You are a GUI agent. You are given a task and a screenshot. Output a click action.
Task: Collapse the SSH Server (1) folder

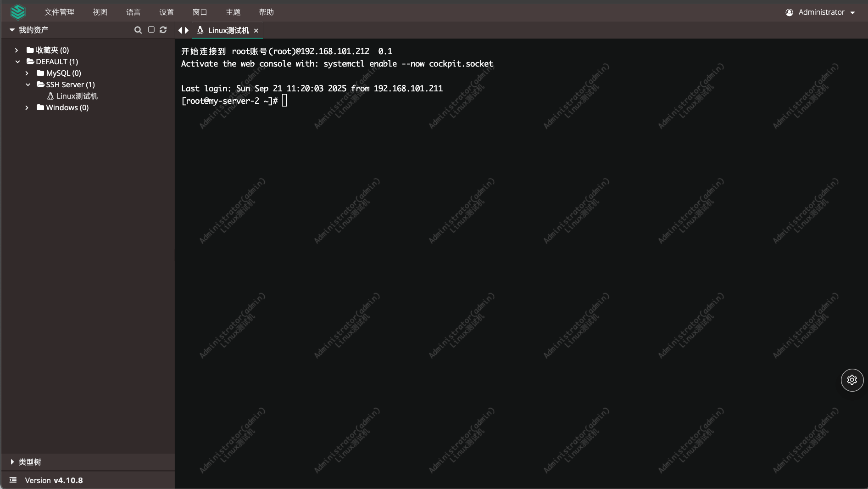[x=28, y=84]
